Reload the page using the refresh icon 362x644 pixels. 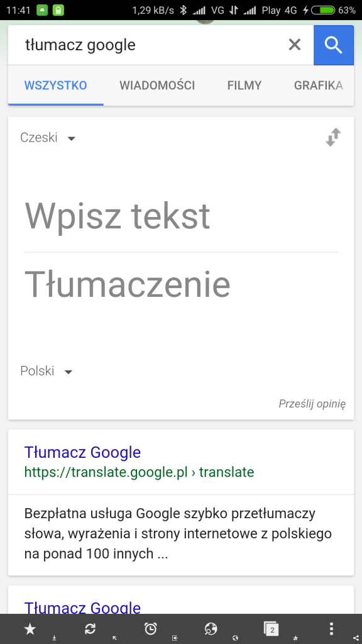(x=90, y=628)
